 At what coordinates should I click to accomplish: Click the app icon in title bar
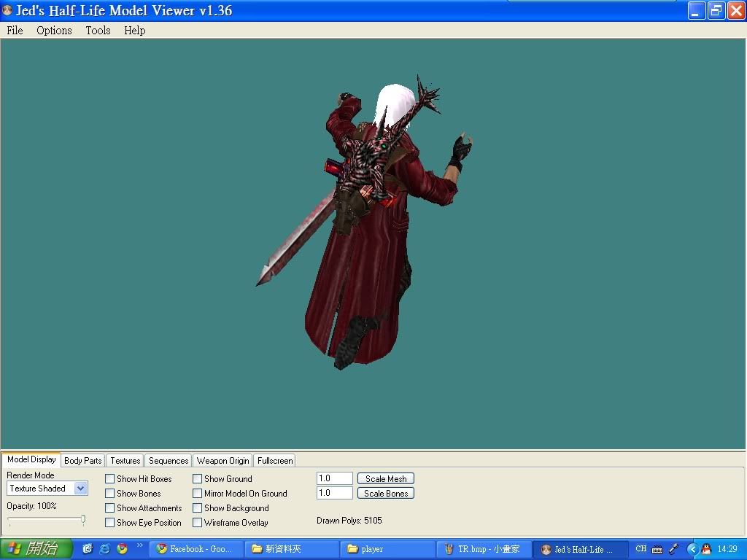[7, 11]
